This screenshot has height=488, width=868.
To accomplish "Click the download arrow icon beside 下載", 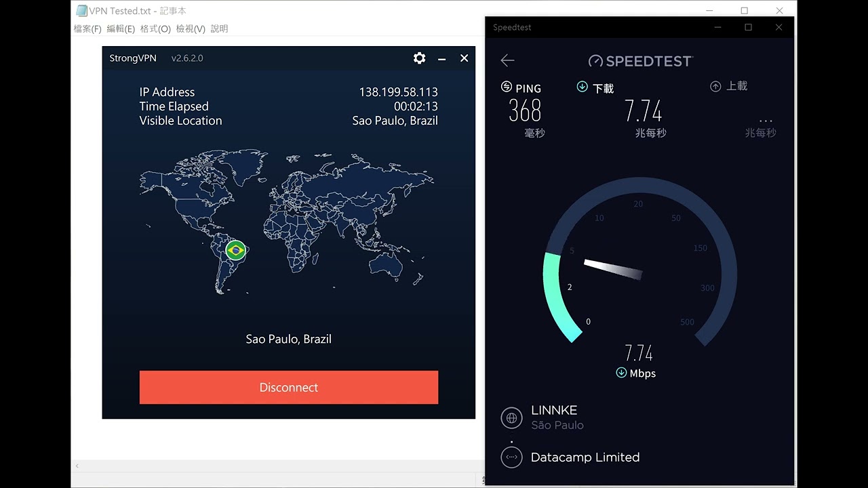I will (x=582, y=86).
